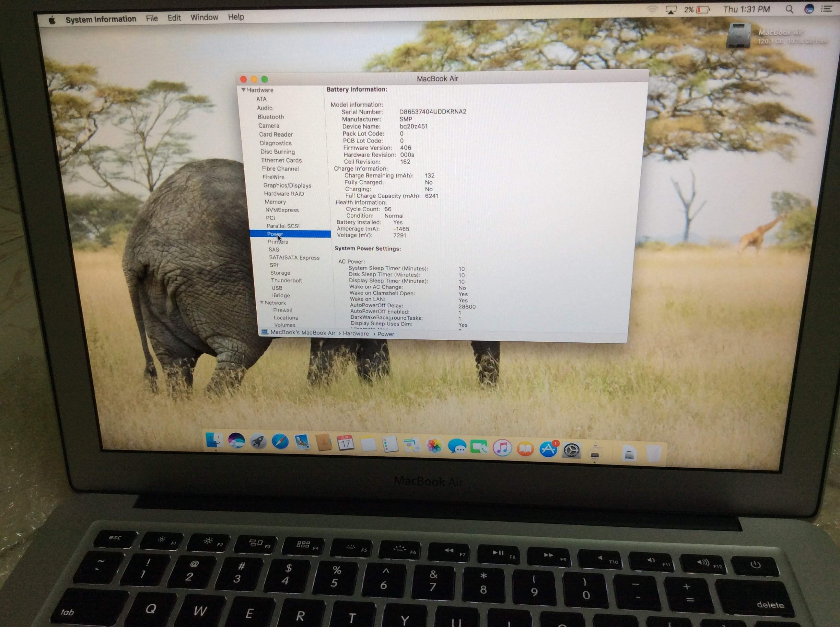The width and height of the screenshot is (840, 627).
Task: Open Notes from the Dock
Action: click(368, 444)
